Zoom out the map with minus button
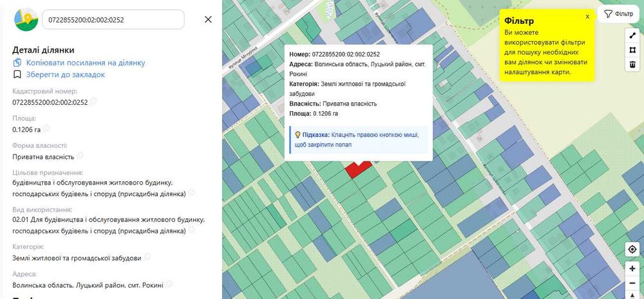644x299 pixels. coord(632,283)
